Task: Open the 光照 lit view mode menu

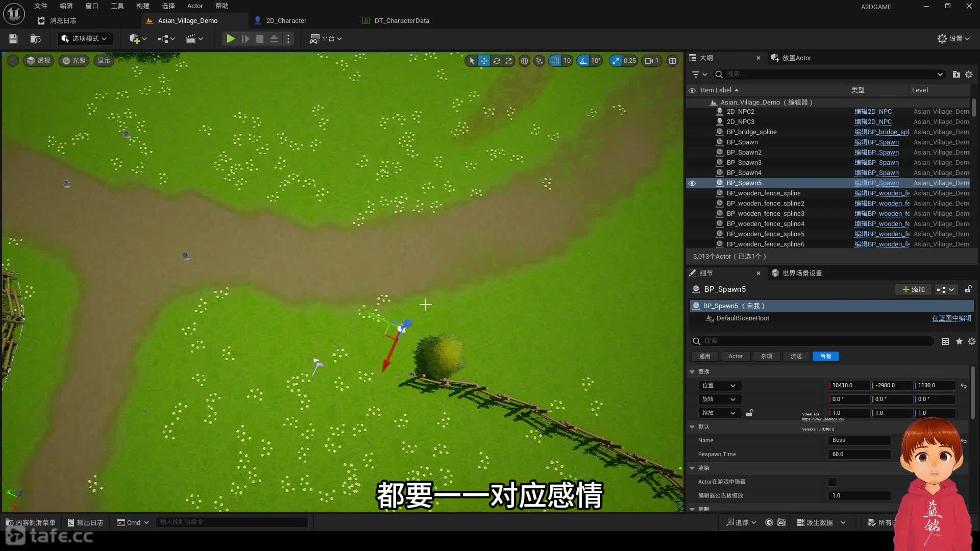Action: pyautogui.click(x=74, y=61)
